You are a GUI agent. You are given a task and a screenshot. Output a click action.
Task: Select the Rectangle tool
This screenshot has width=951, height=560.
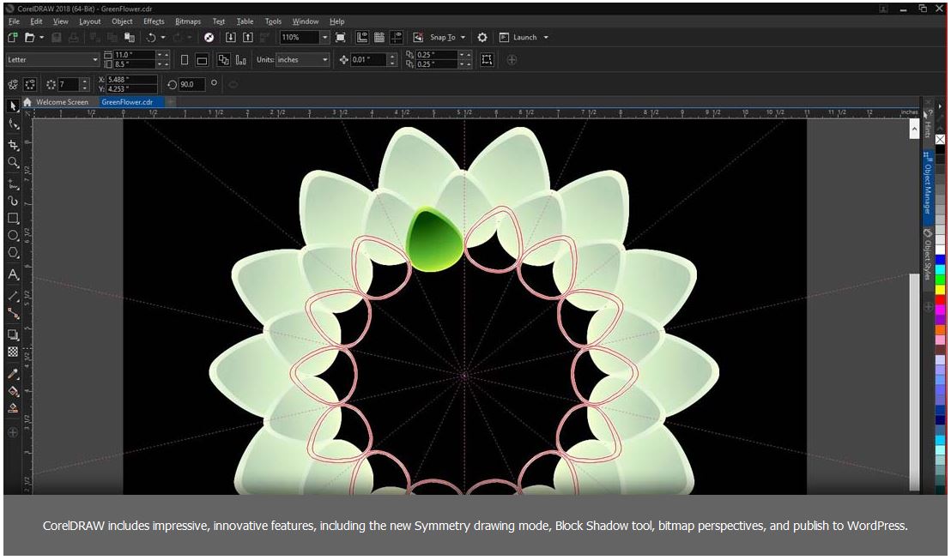tap(13, 218)
